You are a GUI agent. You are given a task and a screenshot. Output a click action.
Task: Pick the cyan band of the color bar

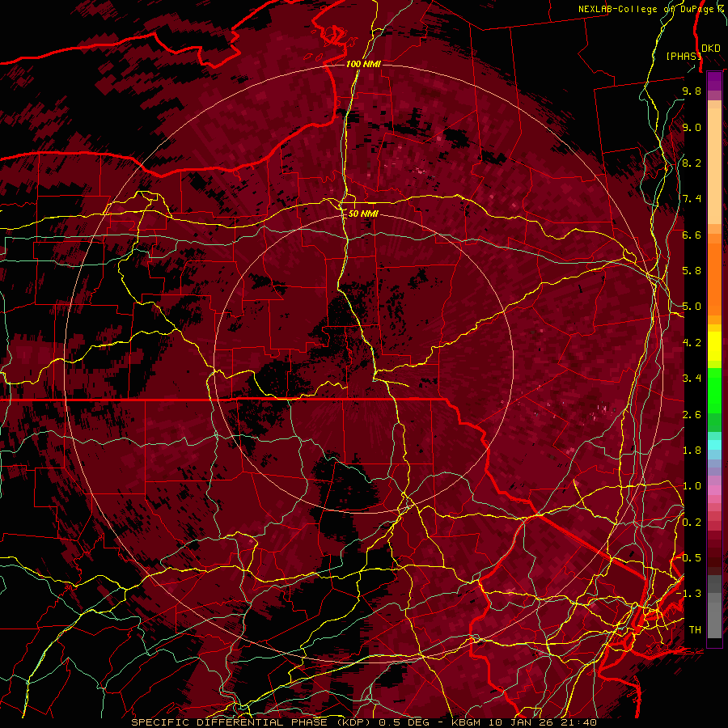coord(714,445)
